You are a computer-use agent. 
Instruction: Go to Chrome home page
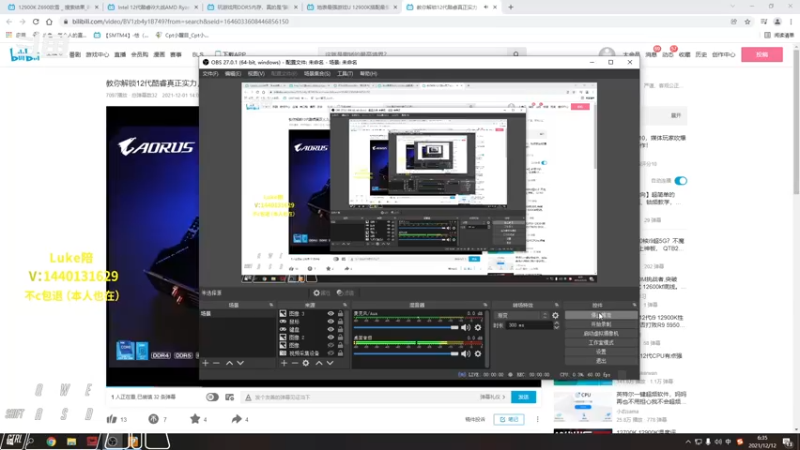[49, 21]
